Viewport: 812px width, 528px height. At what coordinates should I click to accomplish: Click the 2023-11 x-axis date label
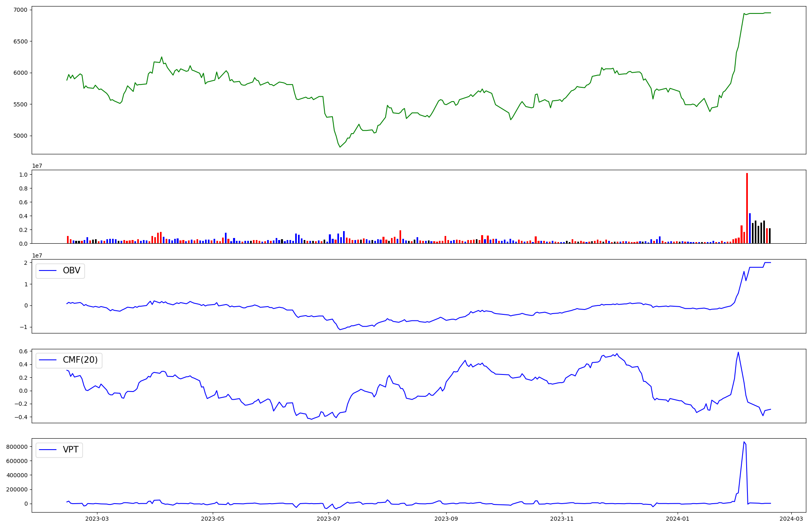(562, 519)
